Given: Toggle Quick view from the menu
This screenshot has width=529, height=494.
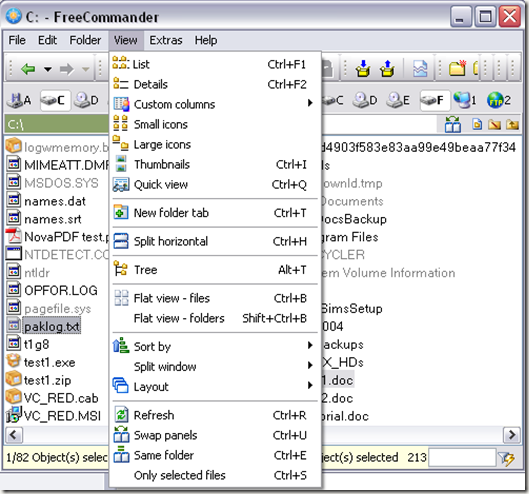Looking at the screenshot, I should (215, 185).
